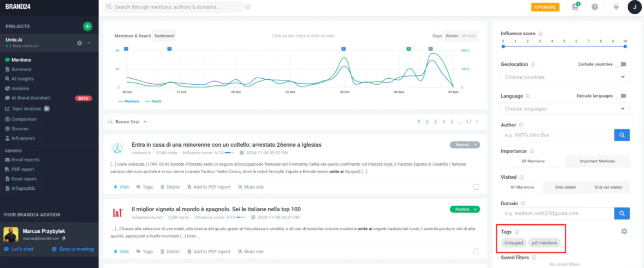Open notifications clipboard icon

pyautogui.click(x=575, y=7)
